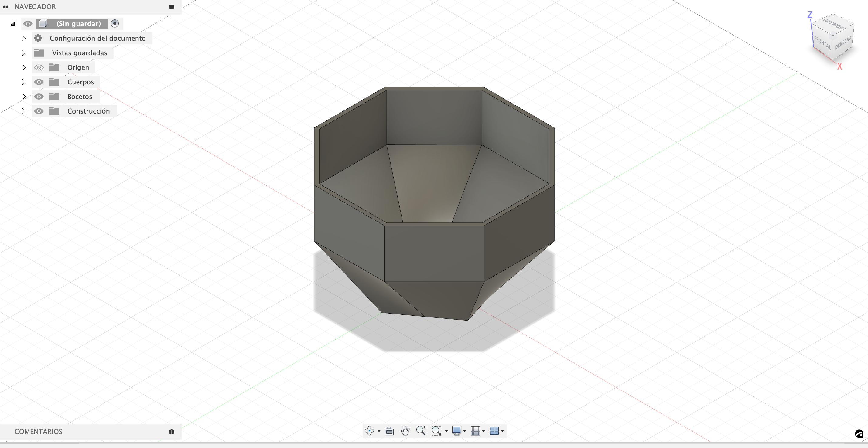The width and height of the screenshot is (868, 448).
Task: Select the Cuerpos label in browser
Action: point(80,82)
